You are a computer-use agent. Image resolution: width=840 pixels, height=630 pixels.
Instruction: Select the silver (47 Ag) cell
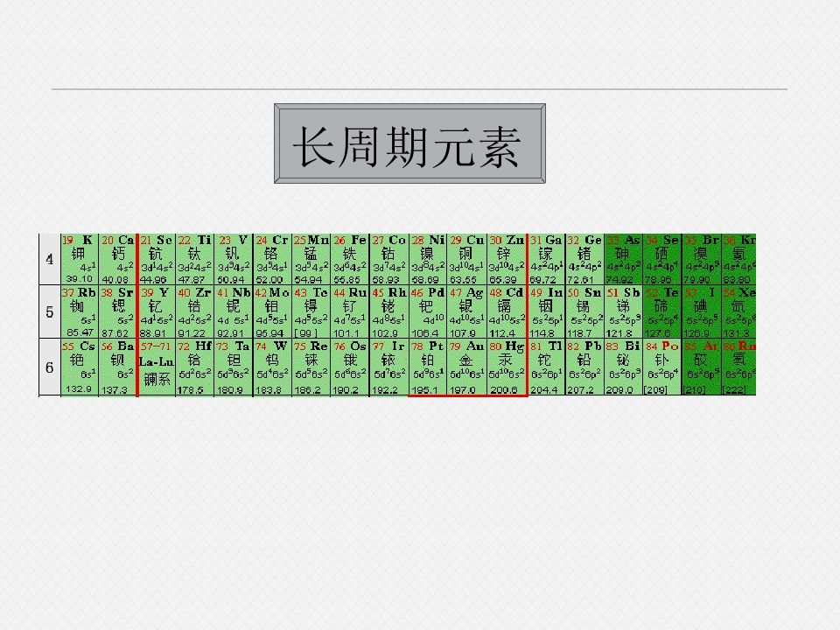pos(467,311)
